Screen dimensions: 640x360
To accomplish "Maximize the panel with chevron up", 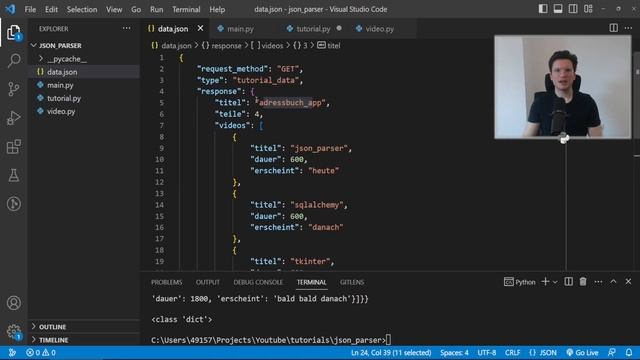I will tap(613, 282).
